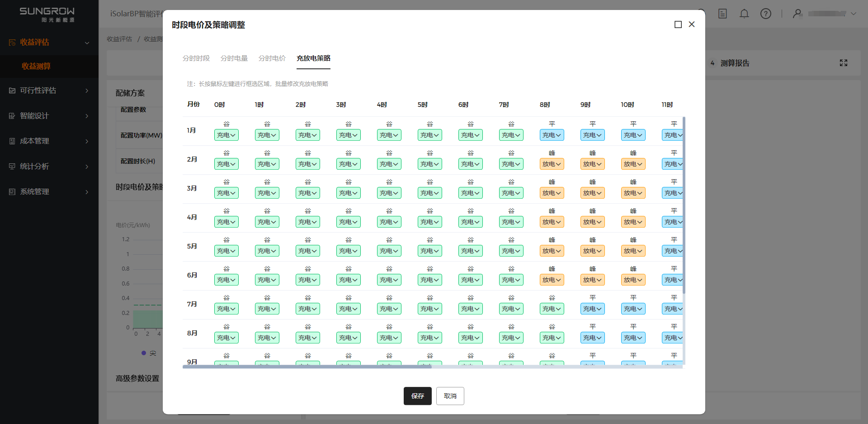Switch to the 分时时段 tab
The width and height of the screenshot is (868, 424).
point(196,58)
